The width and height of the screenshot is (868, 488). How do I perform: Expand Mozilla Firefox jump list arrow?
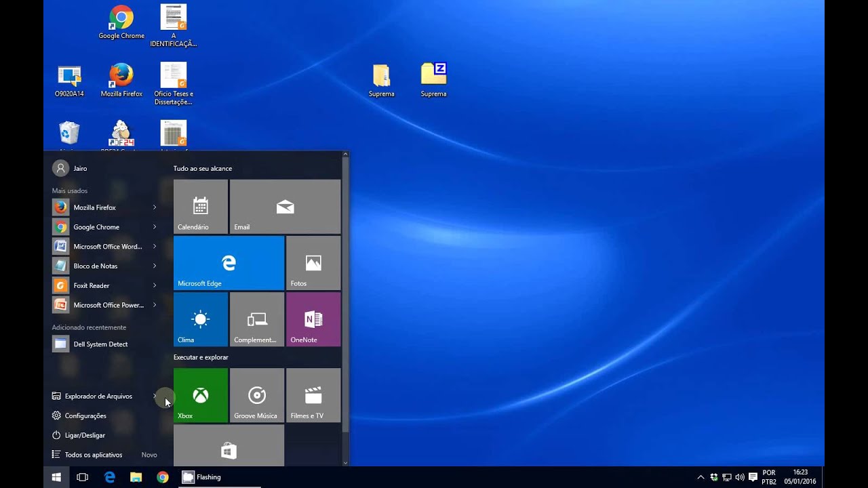coord(155,207)
